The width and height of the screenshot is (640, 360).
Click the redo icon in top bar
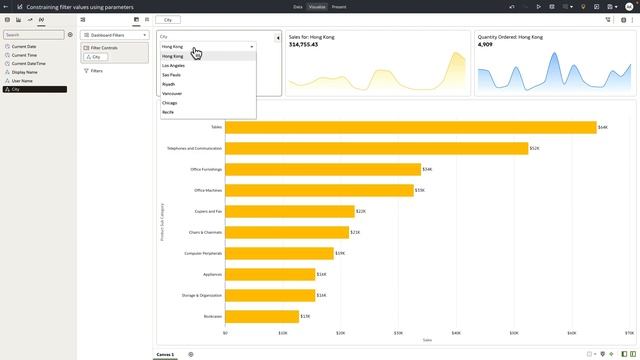(525, 7)
